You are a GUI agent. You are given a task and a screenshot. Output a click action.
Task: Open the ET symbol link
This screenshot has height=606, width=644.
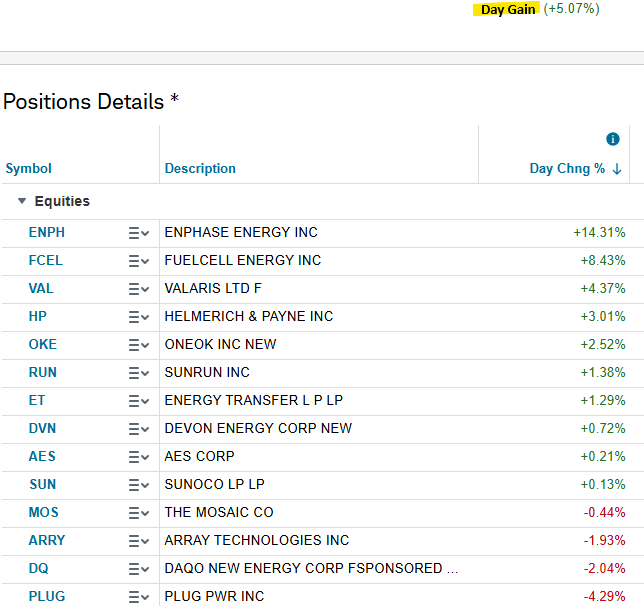click(37, 400)
